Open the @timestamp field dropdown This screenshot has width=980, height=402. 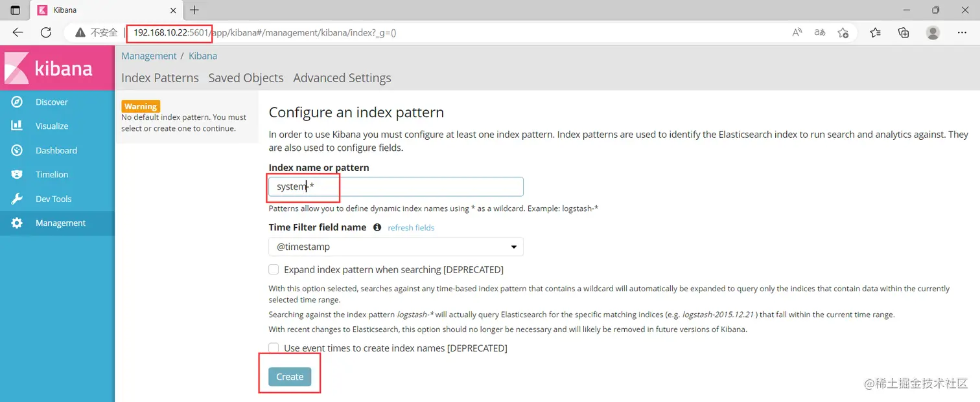(395, 247)
